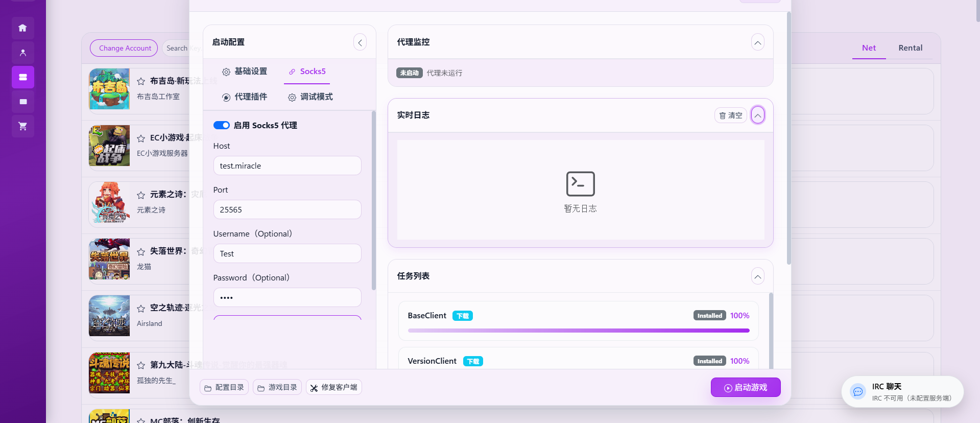
Task: Focus the Port input field
Action: click(287, 209)
